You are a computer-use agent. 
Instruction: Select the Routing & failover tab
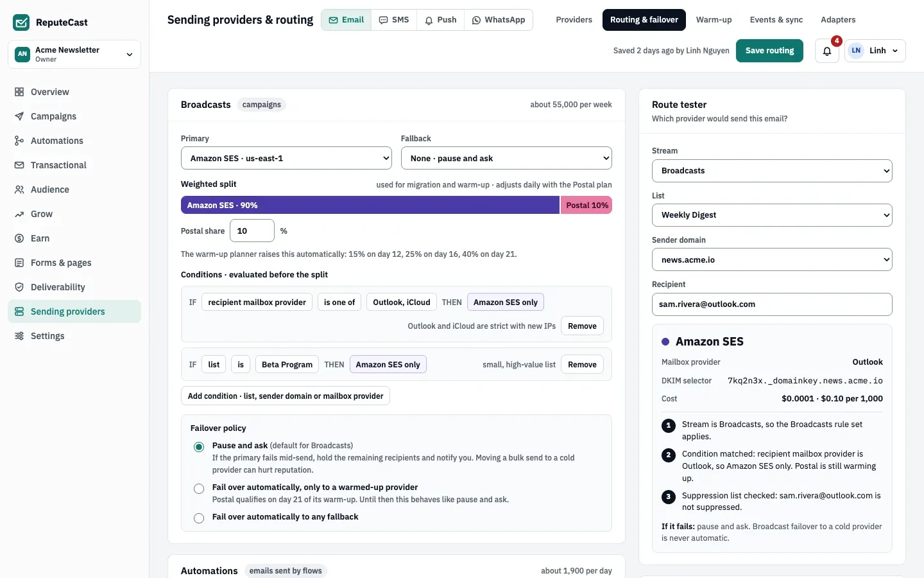644,20
